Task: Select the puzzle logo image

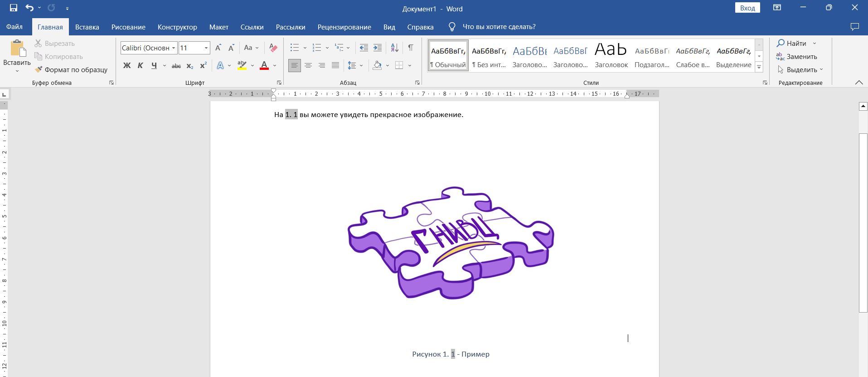Action: click(x=451, y=243)
